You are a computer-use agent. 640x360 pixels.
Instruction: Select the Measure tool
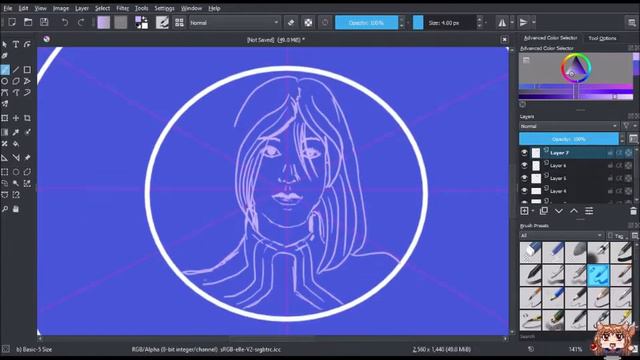click(16, 158)
